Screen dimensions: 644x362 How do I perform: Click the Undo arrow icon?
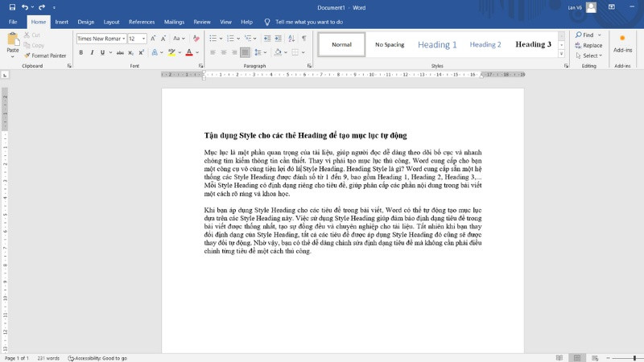[26, 7]
